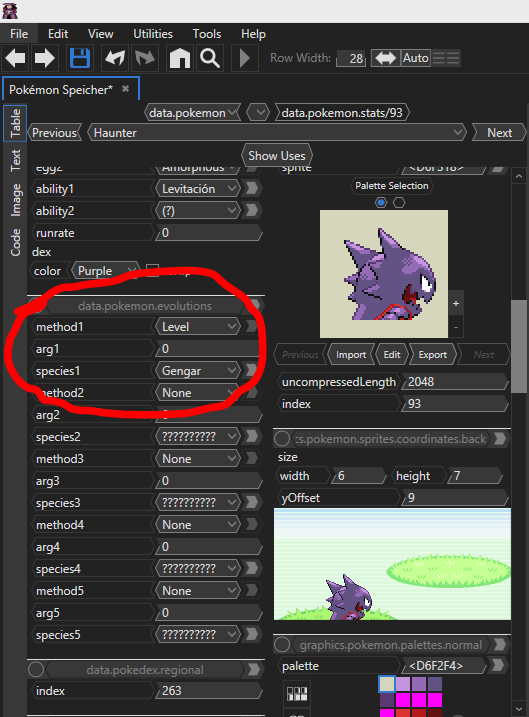529x717 pixels.
Task: Zoom out sprite with minus button
Action: 456,327
